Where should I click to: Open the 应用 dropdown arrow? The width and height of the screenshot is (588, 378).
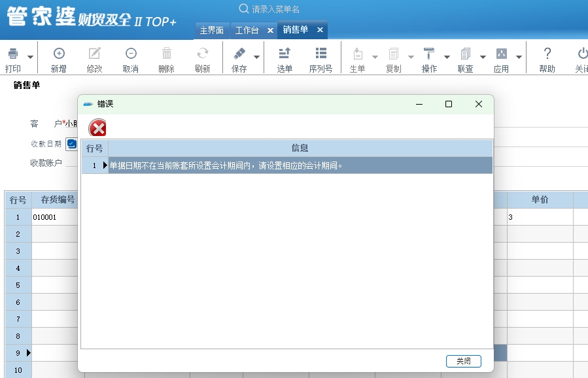tap(519, 58)
